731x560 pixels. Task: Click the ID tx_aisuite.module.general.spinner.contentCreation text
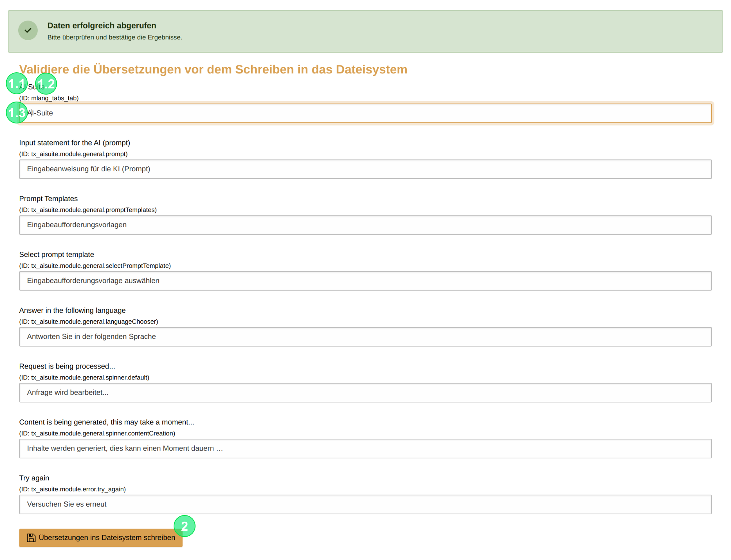pyautogui.click(x=97, y=434)
